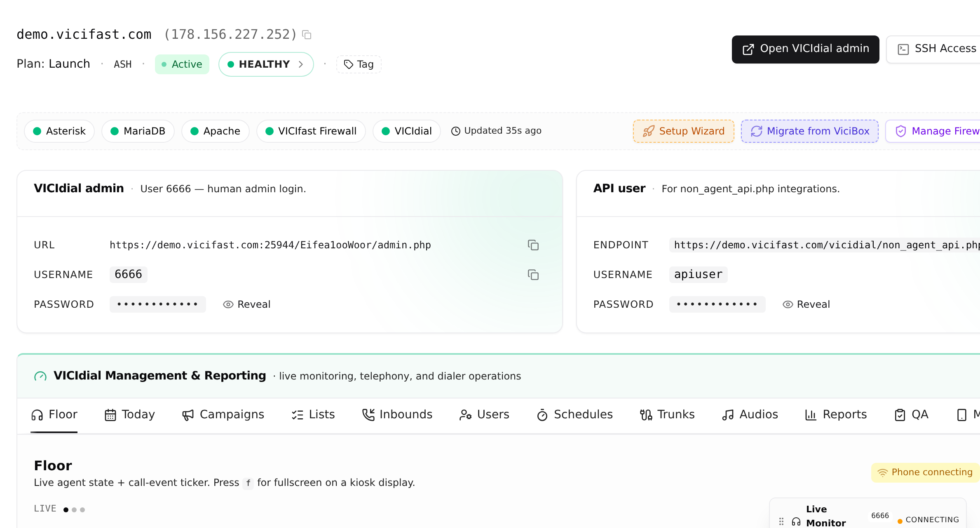Viewport: 980px width, 528px height.
Task: Click the VICIdial service status chip
Action: [x=407, y=131]
